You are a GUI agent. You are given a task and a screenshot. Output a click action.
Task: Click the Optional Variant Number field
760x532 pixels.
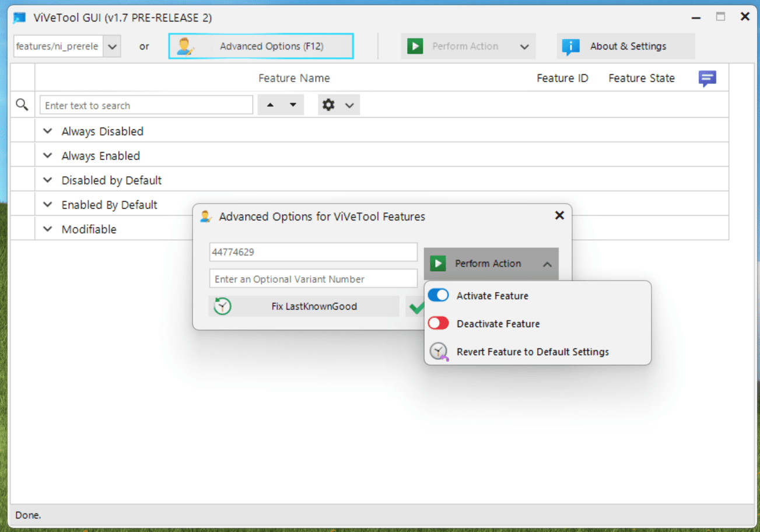[x=313, y=278]
